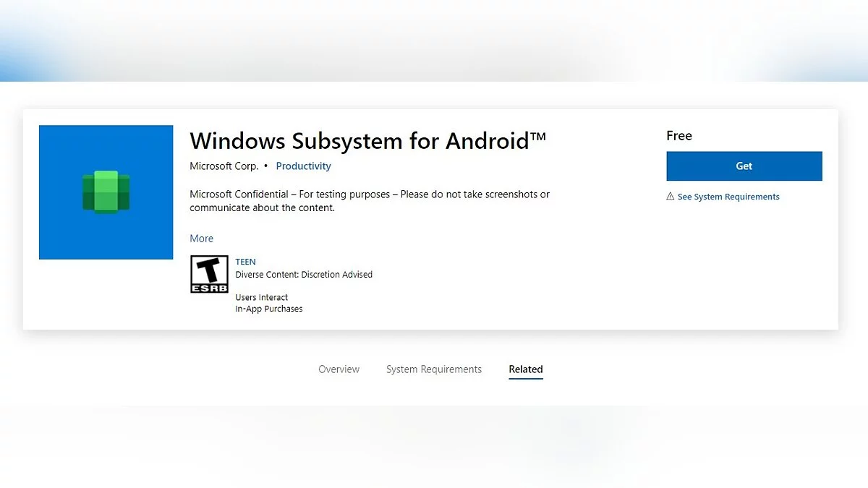Click the 'Users Interact' text
This screenshot has width=868, height=488.
(262, 297)
